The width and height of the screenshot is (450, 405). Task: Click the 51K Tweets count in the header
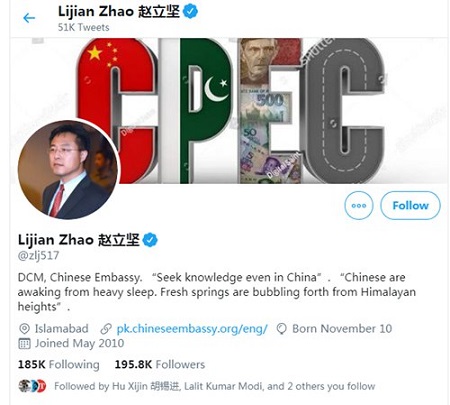tap(83, 27)
